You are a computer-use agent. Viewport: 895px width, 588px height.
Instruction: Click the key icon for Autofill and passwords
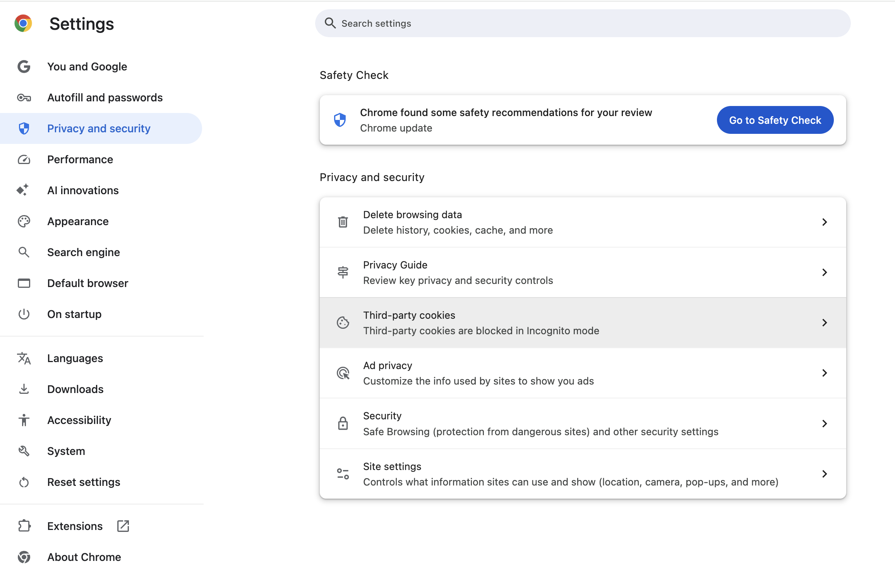(x=24, y=97)
